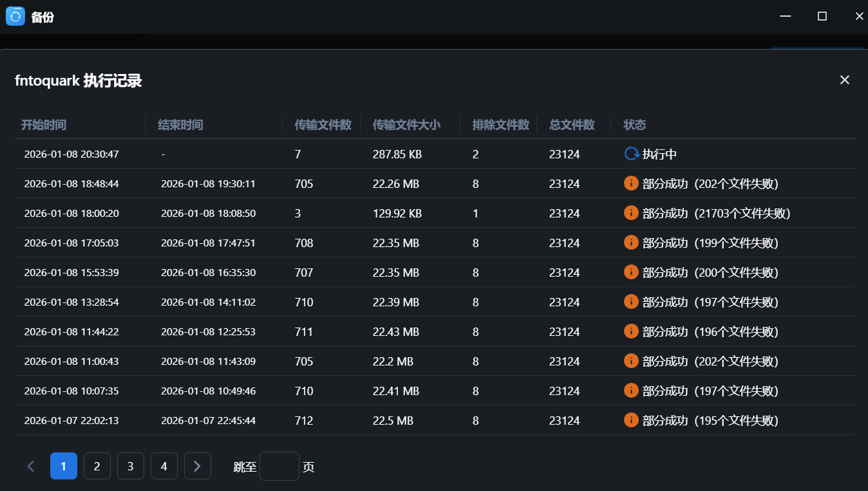Screen dimensions: 868x491
Task: Click the info icon on the 21703个文件失败 row
Action: 631,212
